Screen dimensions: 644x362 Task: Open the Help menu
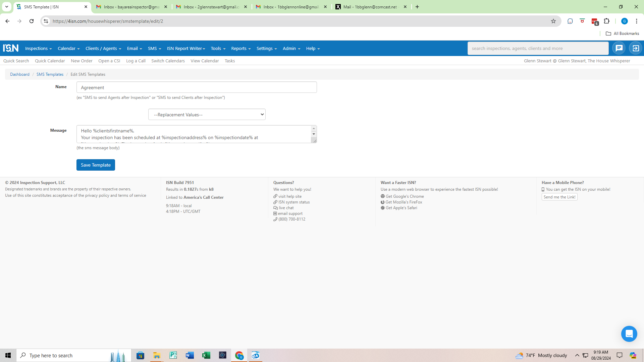pos(313,48)
